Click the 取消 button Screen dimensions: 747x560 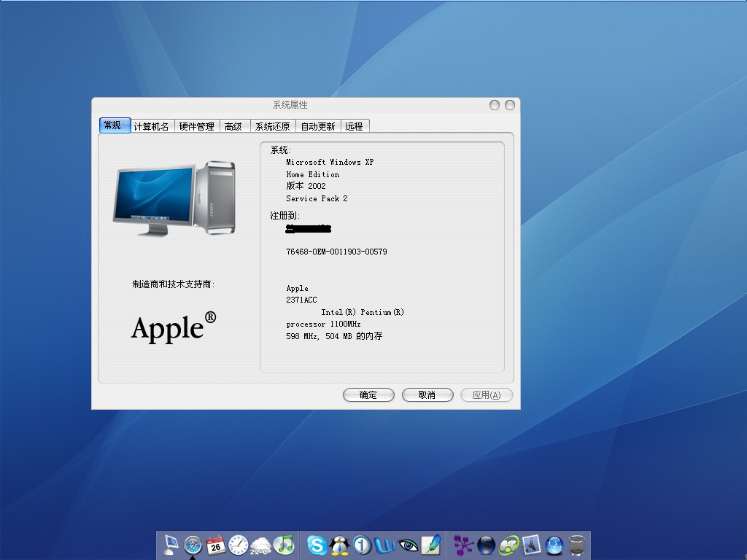tap(427, 394)
